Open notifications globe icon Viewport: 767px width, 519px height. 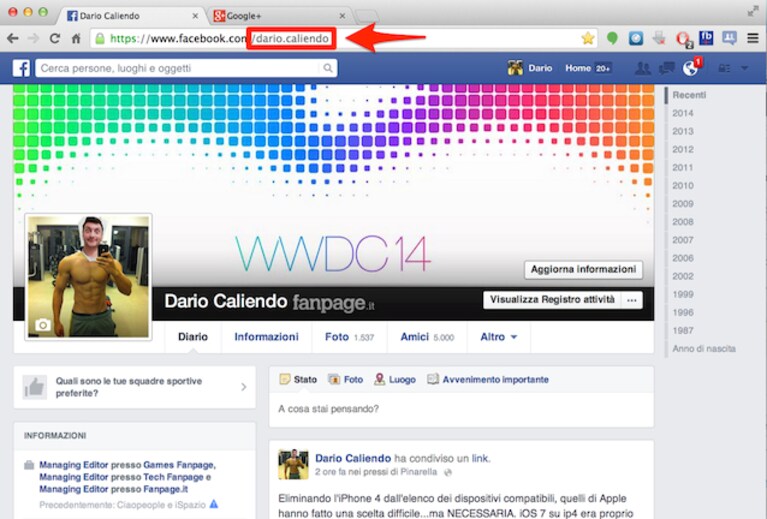click(690, 68)
